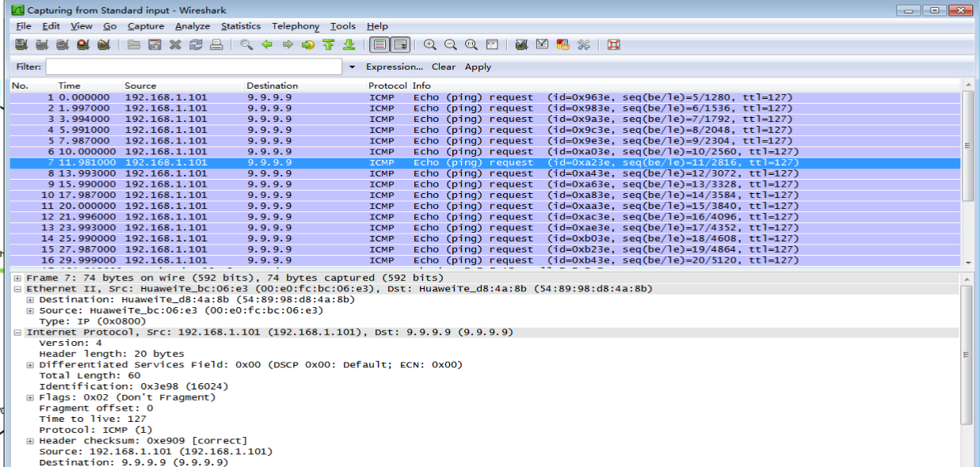Open the Edit menu

point(51,26)
